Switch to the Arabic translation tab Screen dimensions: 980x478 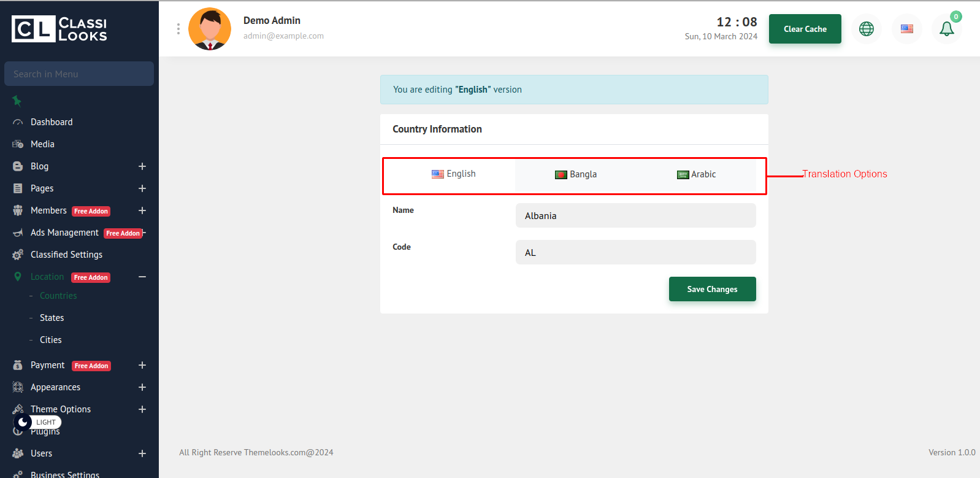coord(696,174)
